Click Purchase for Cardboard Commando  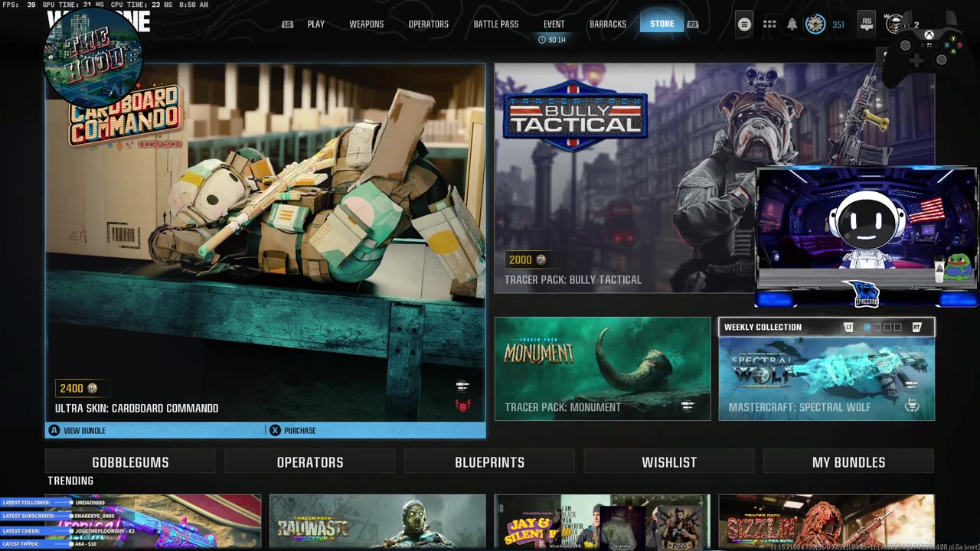point(300,430)
